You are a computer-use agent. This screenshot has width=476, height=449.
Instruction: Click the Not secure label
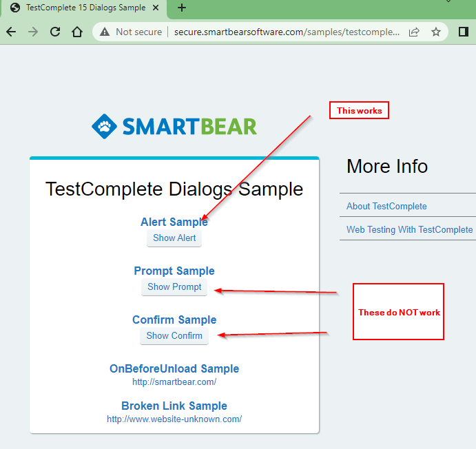click(x=138, y=32)
